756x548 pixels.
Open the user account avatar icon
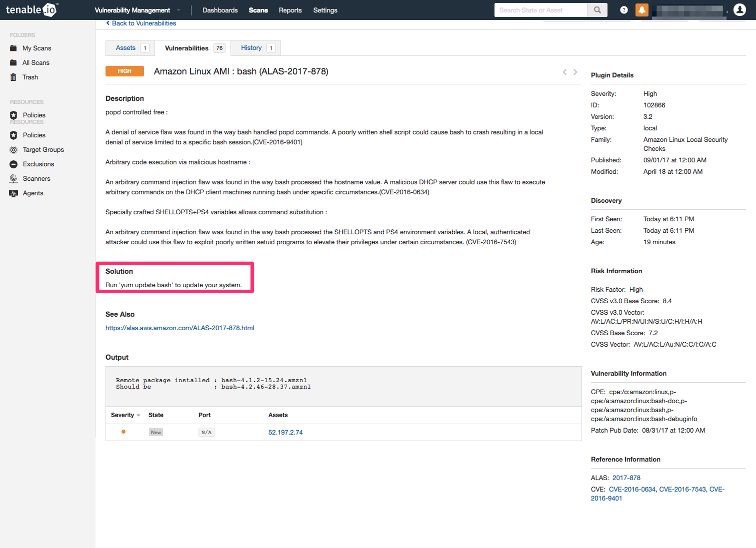[x=739, y=10]
